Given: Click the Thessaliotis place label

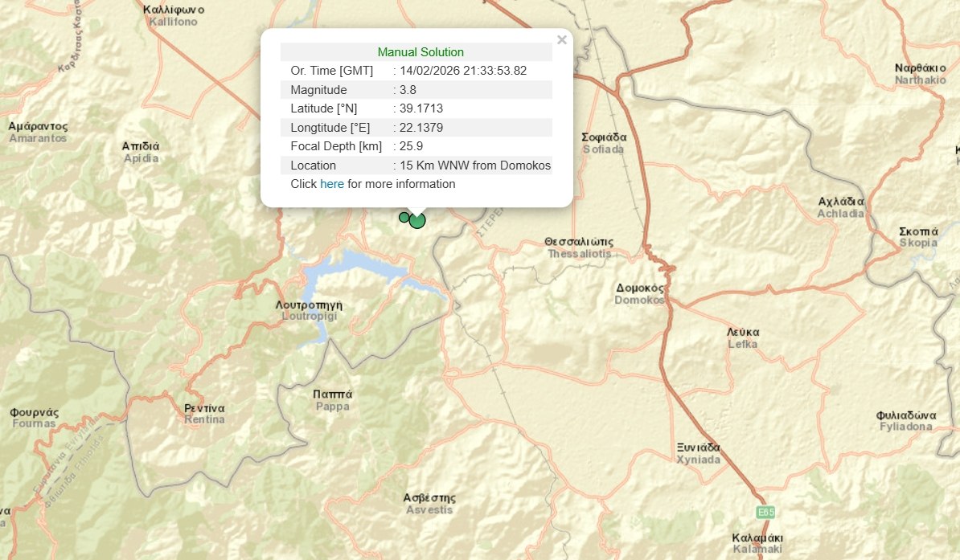Looking at the screenshot, I should click(579, 247).
